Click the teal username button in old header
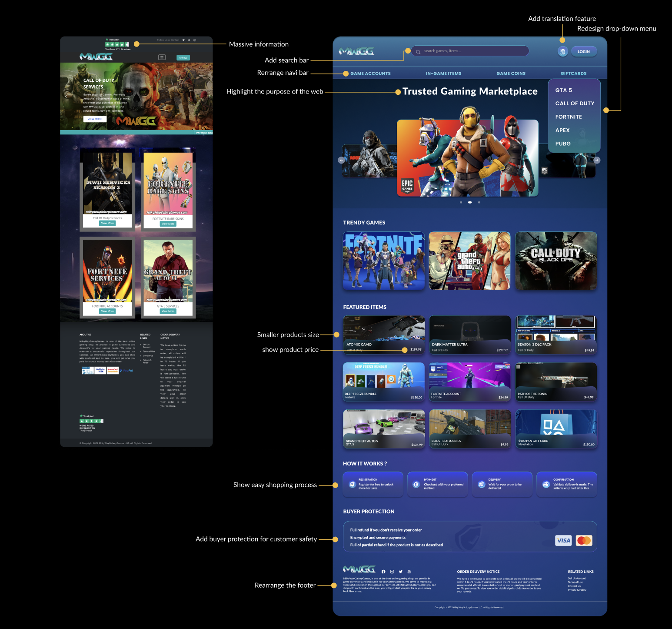Screen dimensions: 672x629 (x=183, y=57)
